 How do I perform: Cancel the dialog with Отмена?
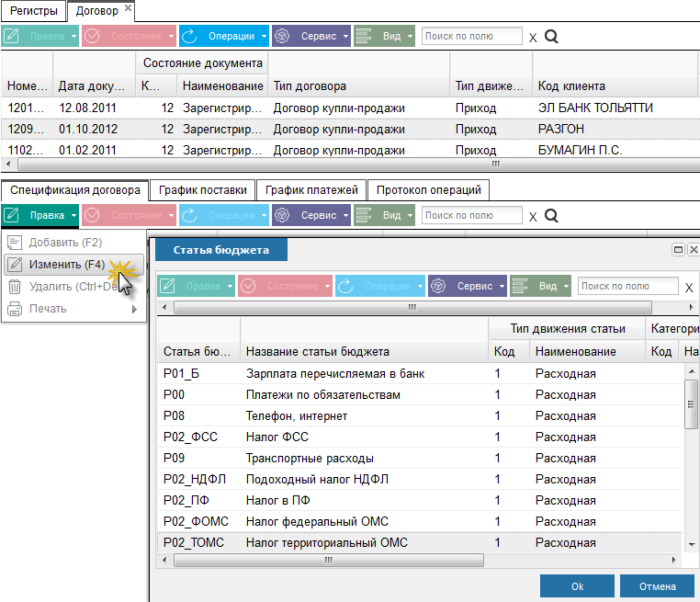657,586
